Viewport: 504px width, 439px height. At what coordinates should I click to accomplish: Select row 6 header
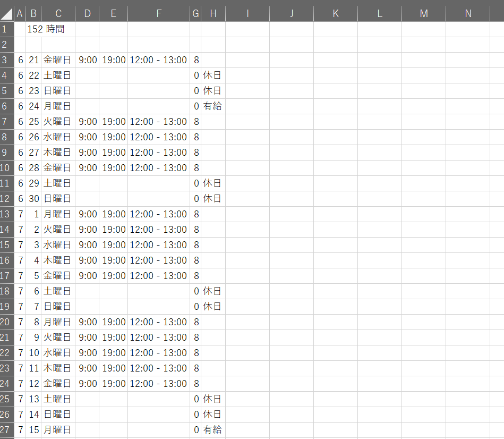click(7, 106)
